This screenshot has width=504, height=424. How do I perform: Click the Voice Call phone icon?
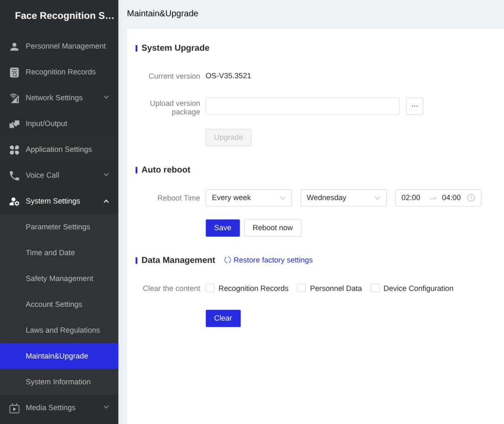14,176
